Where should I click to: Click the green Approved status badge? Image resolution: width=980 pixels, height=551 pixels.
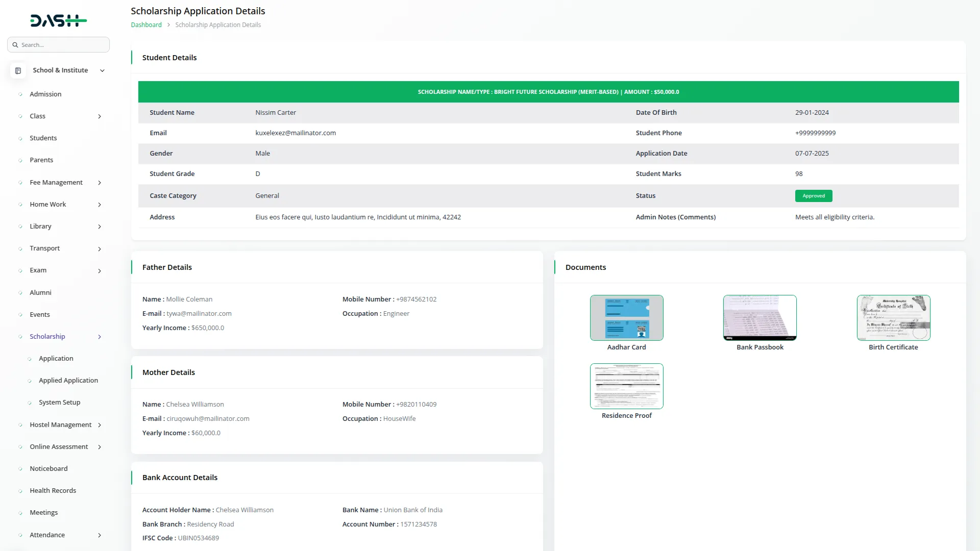(813, 196)
